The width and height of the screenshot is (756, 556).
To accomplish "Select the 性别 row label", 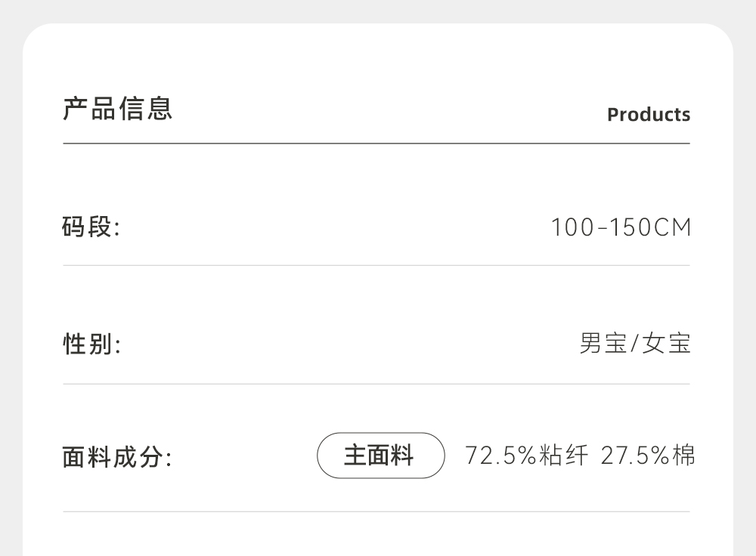I will tap(91, 345).
